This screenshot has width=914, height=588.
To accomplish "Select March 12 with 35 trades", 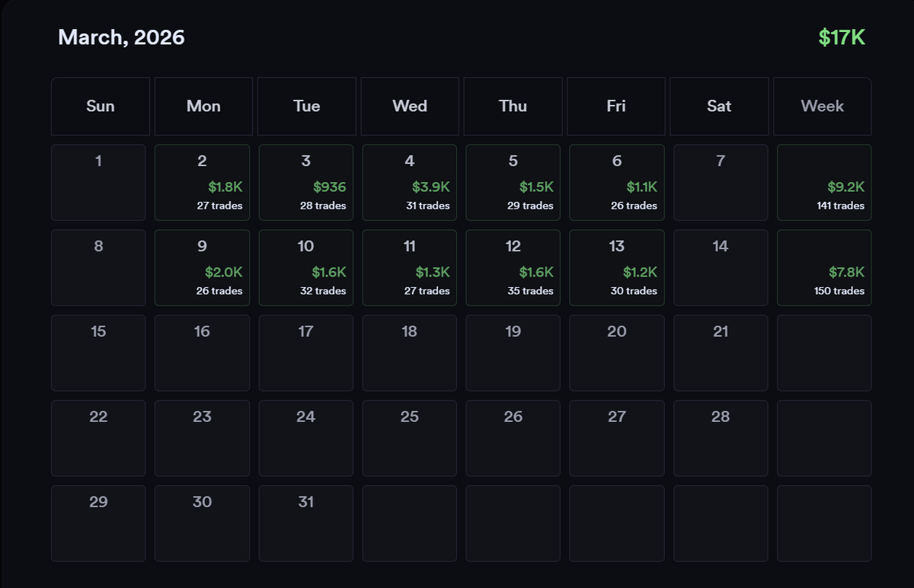I will (x=513, y=268).
